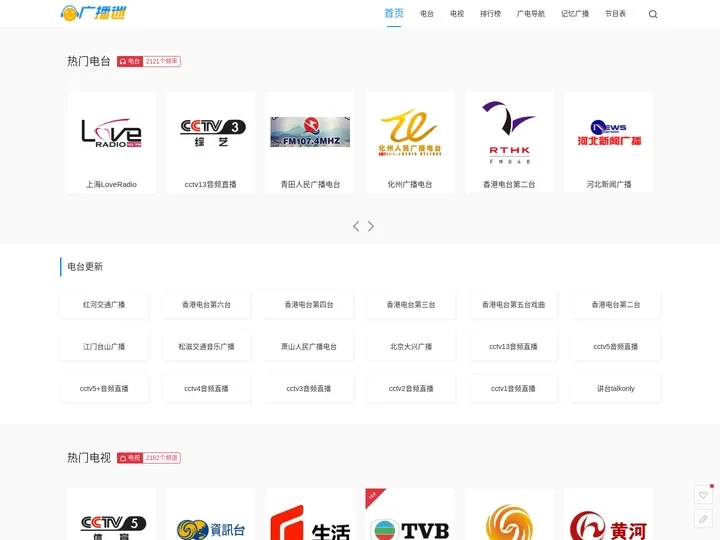
Task: Click 电台更新 section heading
Action: [85, 267]
